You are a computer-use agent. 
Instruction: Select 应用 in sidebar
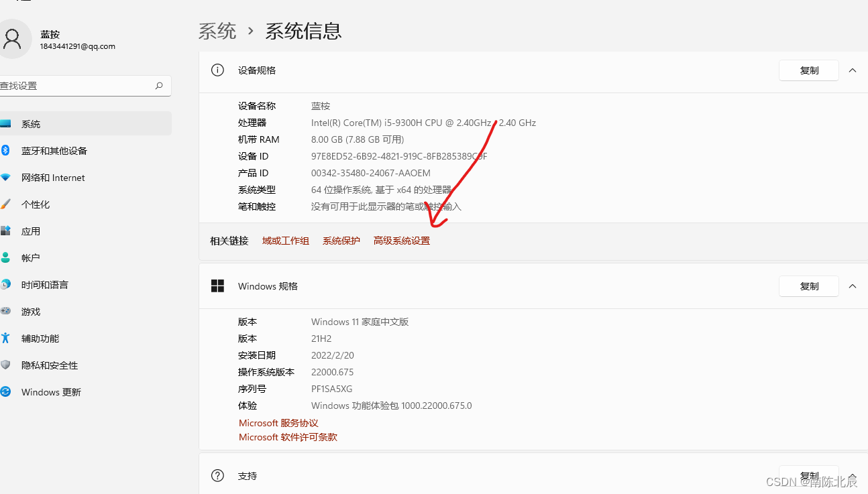point(85,231)
